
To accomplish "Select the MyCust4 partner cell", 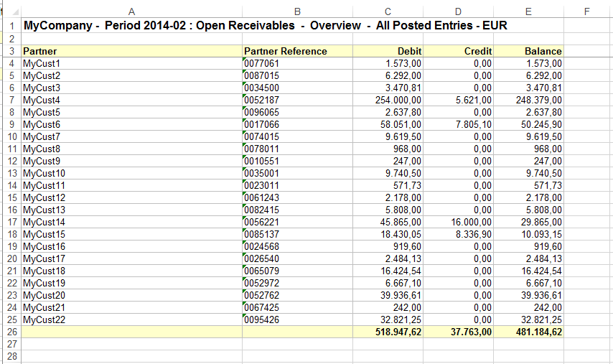I will click(x=131, y=100).
